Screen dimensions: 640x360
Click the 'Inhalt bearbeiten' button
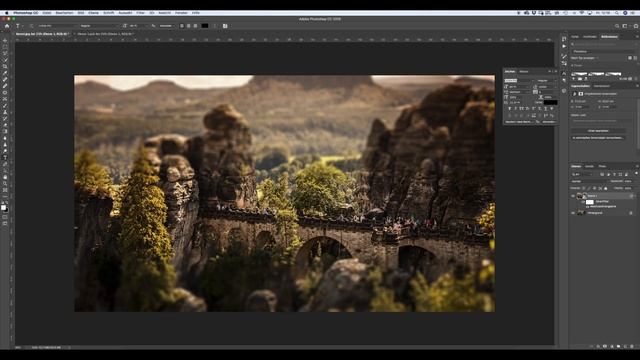point(598,131)
